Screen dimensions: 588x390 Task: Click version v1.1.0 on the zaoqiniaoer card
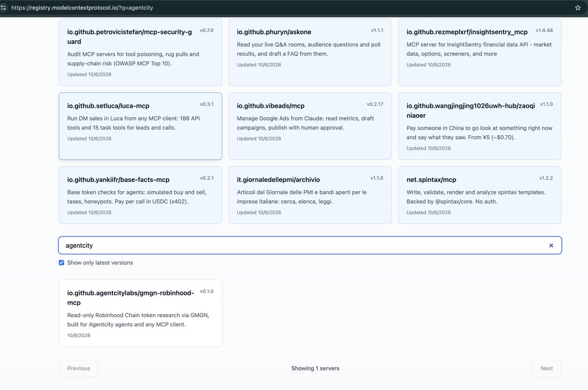pos(546,104)
